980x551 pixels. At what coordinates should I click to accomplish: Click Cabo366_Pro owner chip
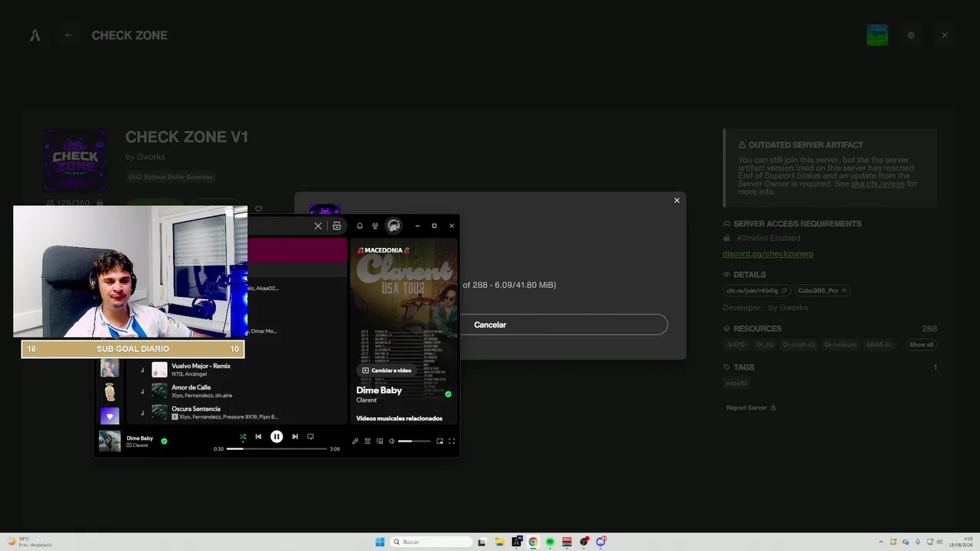(x=822, y=291)
